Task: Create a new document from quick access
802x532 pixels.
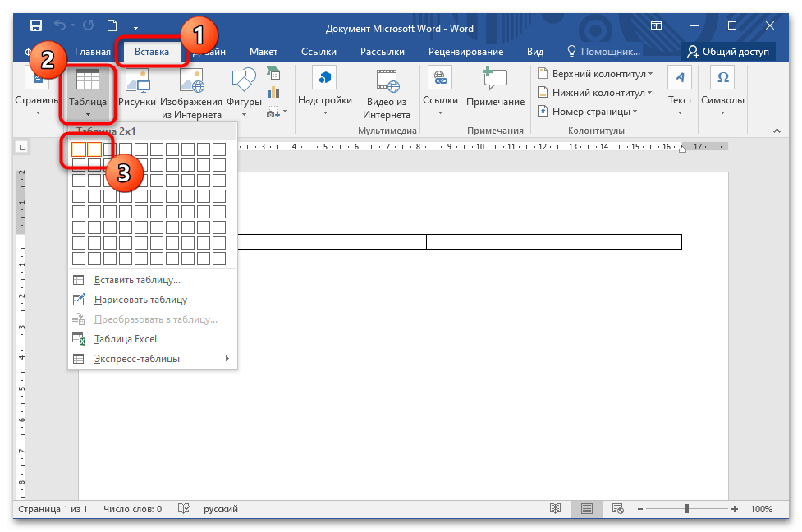Action: pyautogui.click(x=112, y=25)
